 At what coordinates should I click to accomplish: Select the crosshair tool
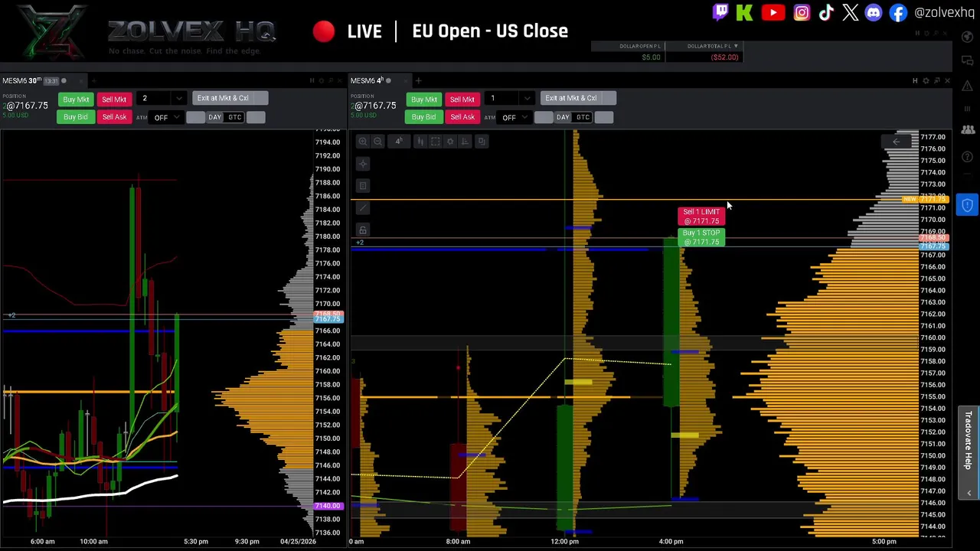(x=363, y=164)
